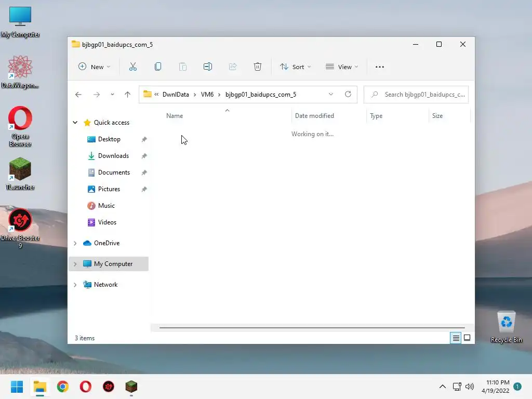Collapse the Quick access tree node
This screenshot has height=399, width=532.
(x=75, y=123)
